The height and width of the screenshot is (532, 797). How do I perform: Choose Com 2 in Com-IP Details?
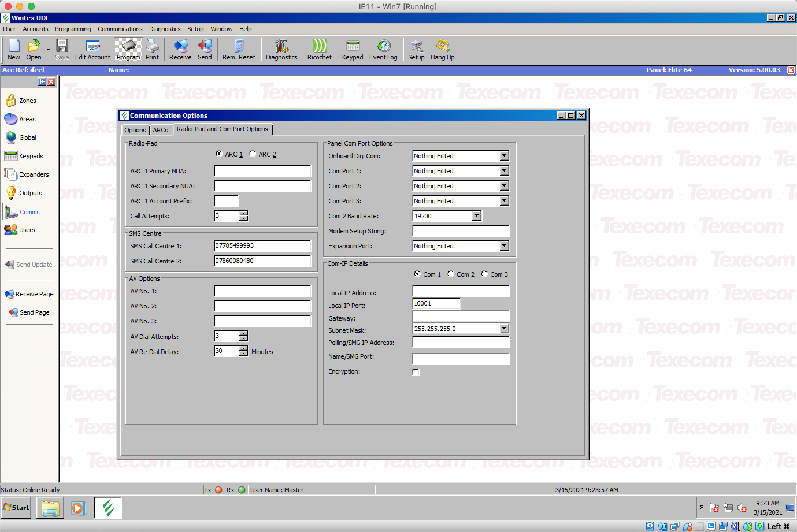pyautogui.click(x=451, y=274)
